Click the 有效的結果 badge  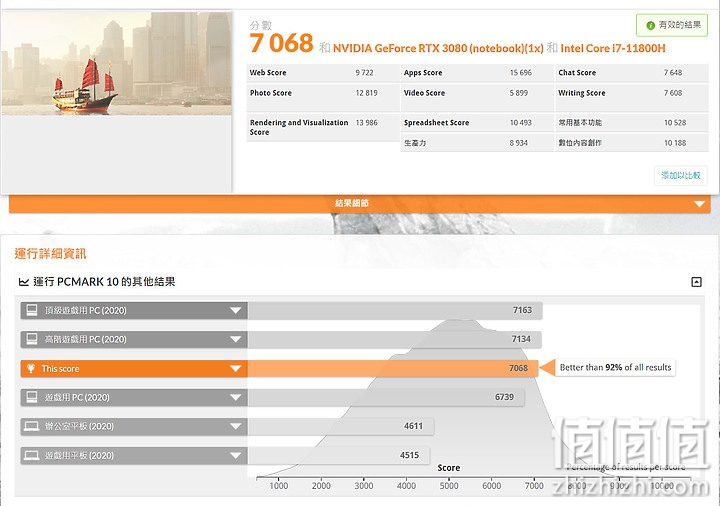[x=672, y=25]
